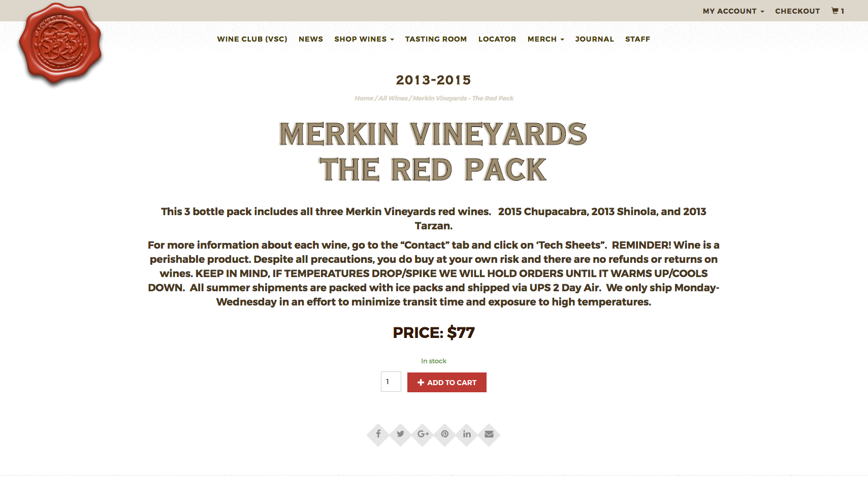Expand the My Account dropdown
The image size is (868, 477).
coord(733,11)
